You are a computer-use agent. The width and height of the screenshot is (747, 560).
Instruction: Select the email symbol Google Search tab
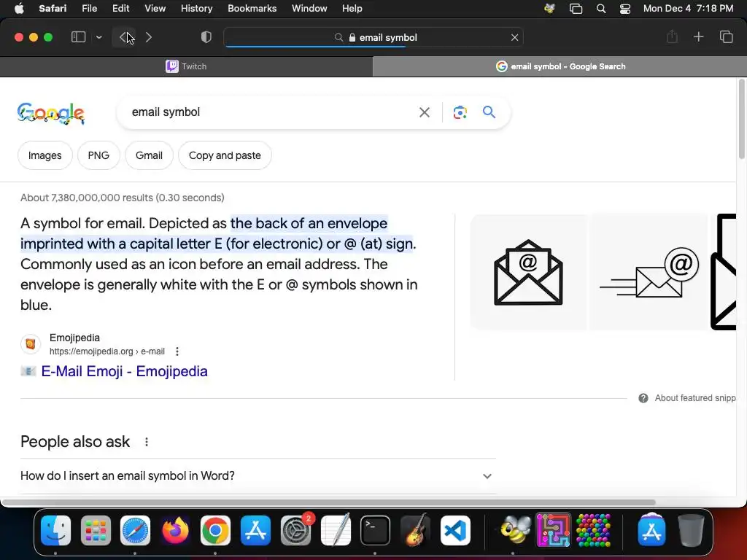point(560,66)
